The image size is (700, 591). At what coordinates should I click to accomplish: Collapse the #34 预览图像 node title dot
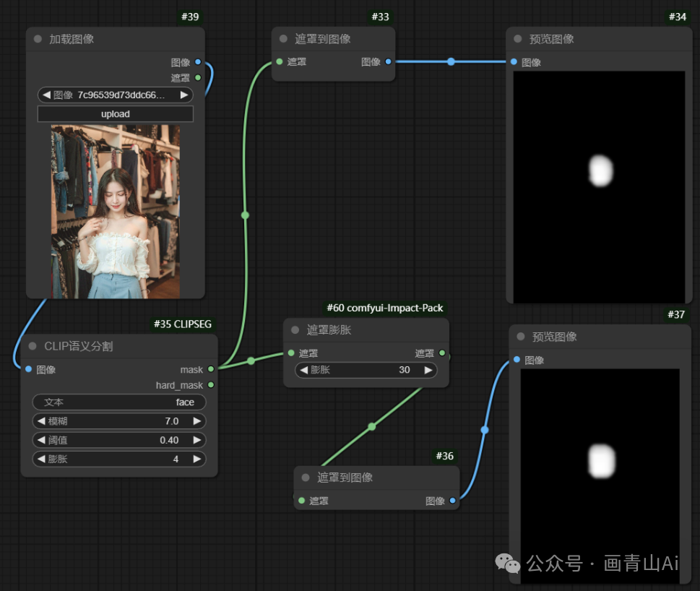pos(518,39)
